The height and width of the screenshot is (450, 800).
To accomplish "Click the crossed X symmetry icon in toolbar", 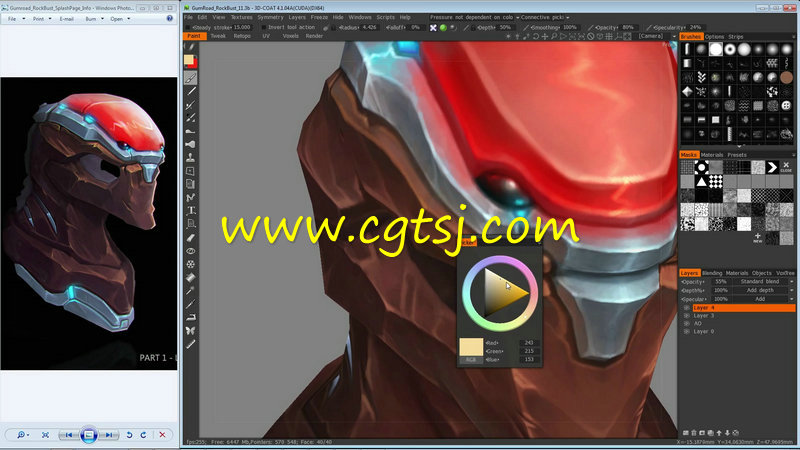I will tap(433, 28).
